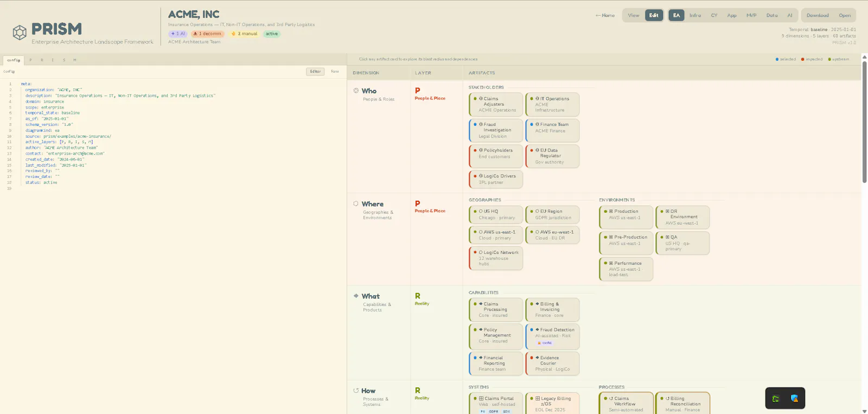Click the cycle icon on Claims Workflow card
The width and height of the screenshot is (868, 414).
coord(611,398)
